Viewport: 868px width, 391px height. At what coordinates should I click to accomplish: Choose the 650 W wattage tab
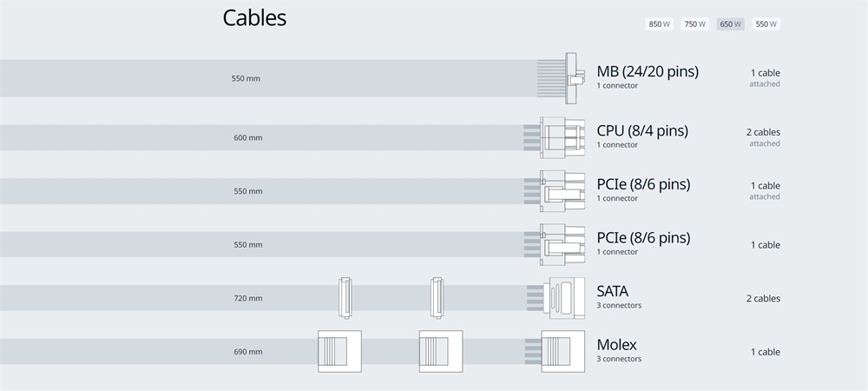pos(730,23)
